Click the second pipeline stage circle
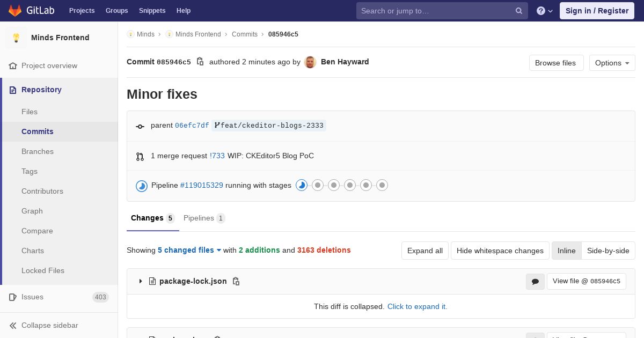Screen dimensions: 644x338 pos(318,185)
